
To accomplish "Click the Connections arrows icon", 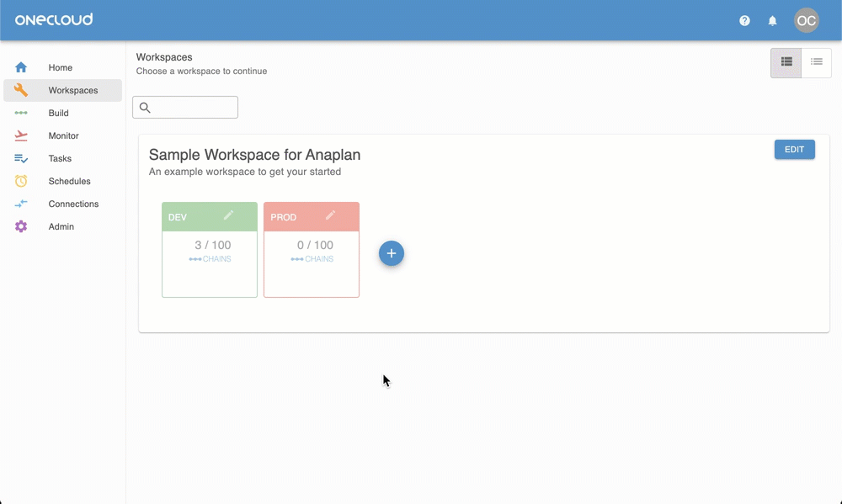I will click(21, 204).
